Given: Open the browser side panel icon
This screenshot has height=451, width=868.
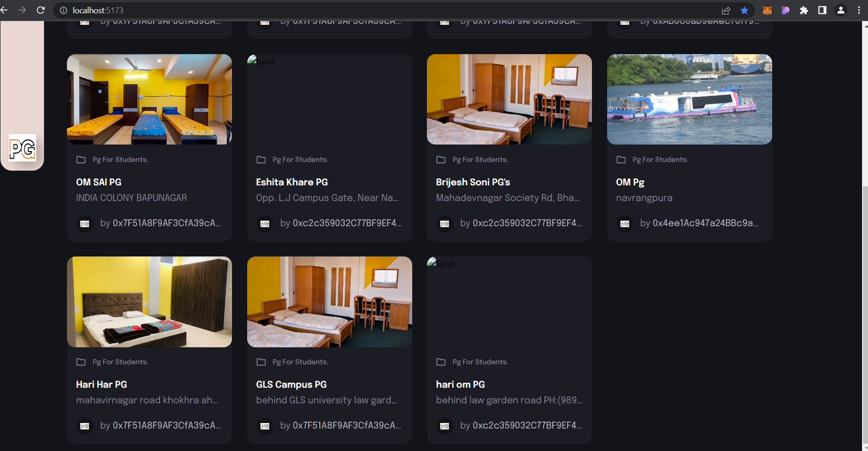Looking at the screenshot, I should point(822,10).
